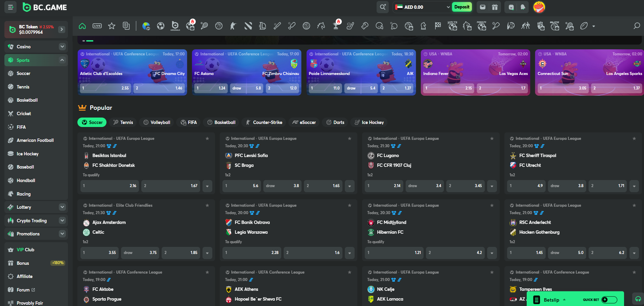Open the gift rewards icon
The width and height of the screenshot is (644, 306).
[495, 7]
